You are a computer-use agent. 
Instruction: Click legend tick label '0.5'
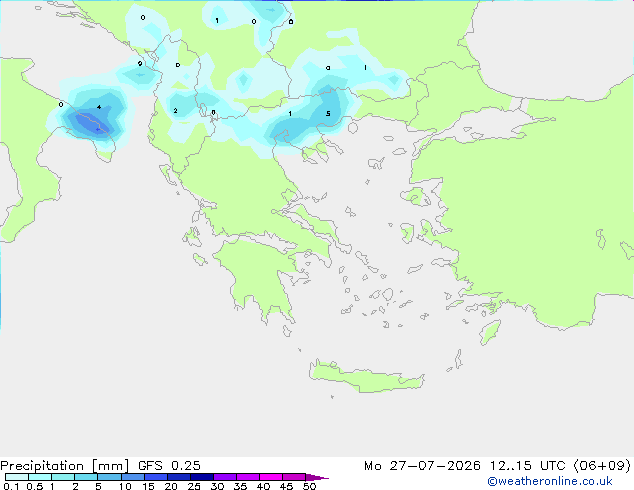(x=34, y=486)
